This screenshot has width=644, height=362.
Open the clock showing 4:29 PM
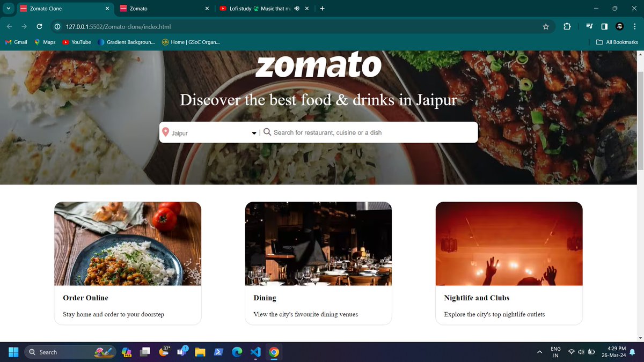click(614, 352)
